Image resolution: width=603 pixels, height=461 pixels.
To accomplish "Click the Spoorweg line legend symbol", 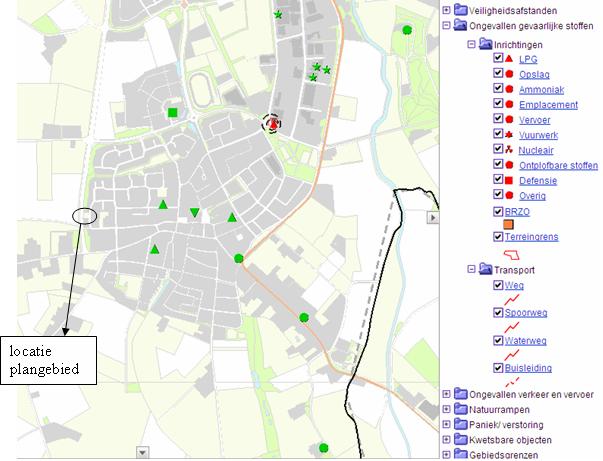I will pos(511,327).
